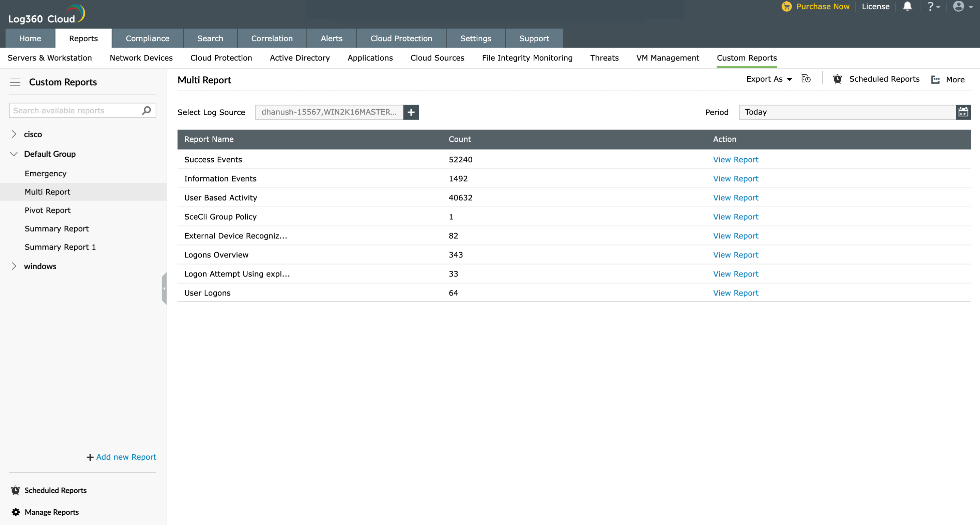Click the Manage Reports gear icon
The height and width of the screenshot is (525, 980).
pyautogui.click(x=15, y=512)
